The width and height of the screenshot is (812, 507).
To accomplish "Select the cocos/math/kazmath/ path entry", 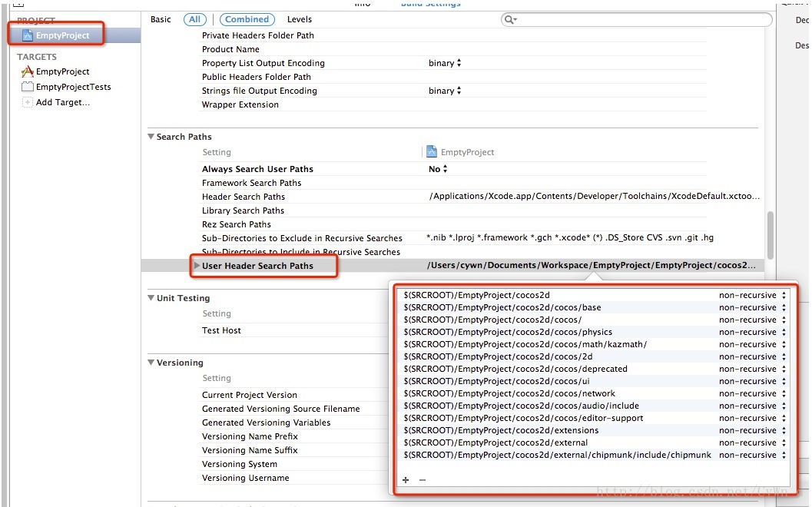I will click(525, 344).
